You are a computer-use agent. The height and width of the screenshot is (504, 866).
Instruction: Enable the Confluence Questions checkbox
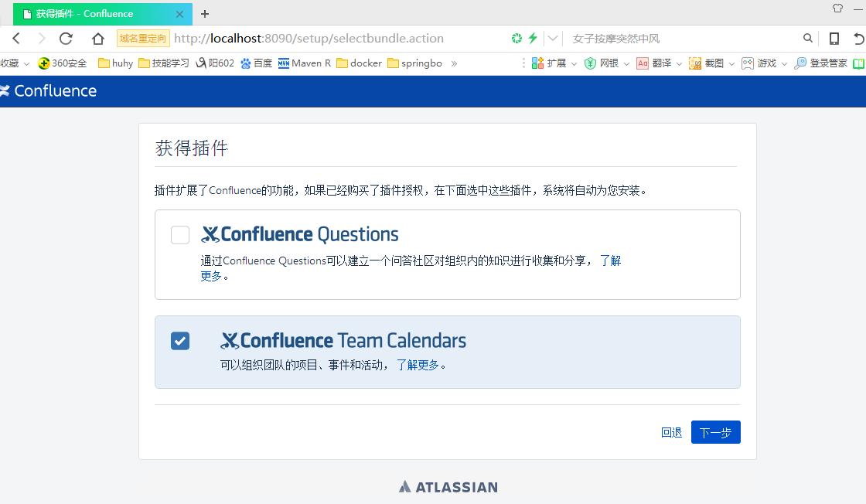click(180, 235)
